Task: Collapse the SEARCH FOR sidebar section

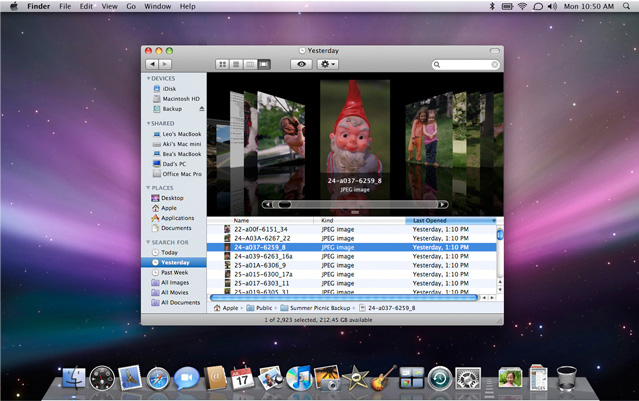Action: [148, 242]
